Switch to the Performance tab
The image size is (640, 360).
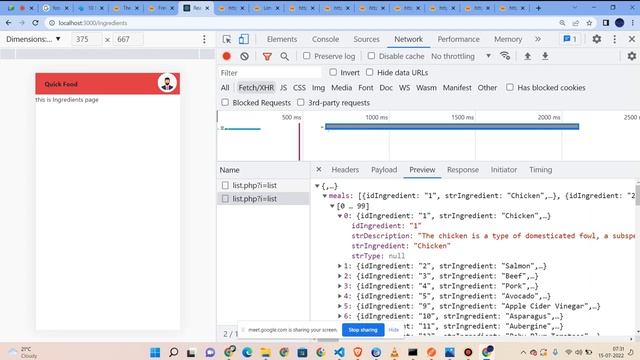coord(458,39)
